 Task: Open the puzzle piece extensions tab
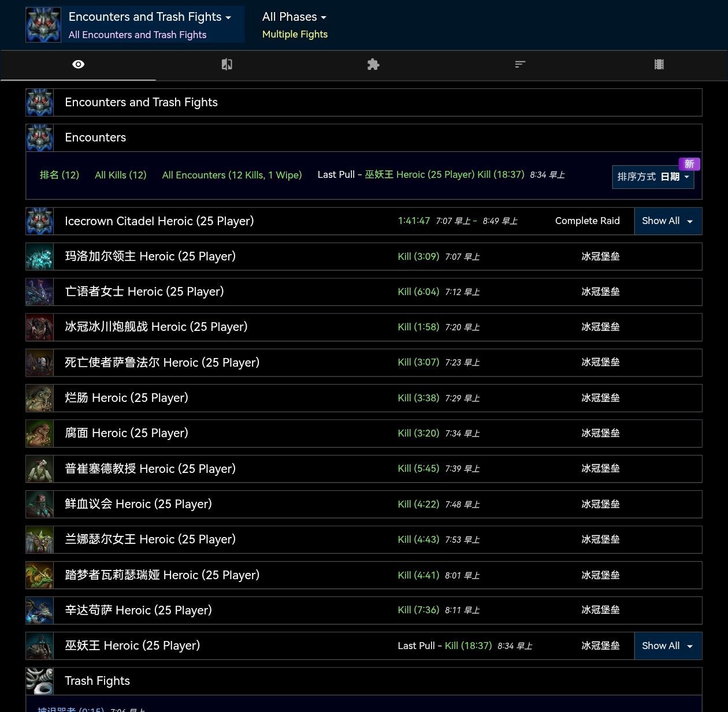(x=373, y=65)
